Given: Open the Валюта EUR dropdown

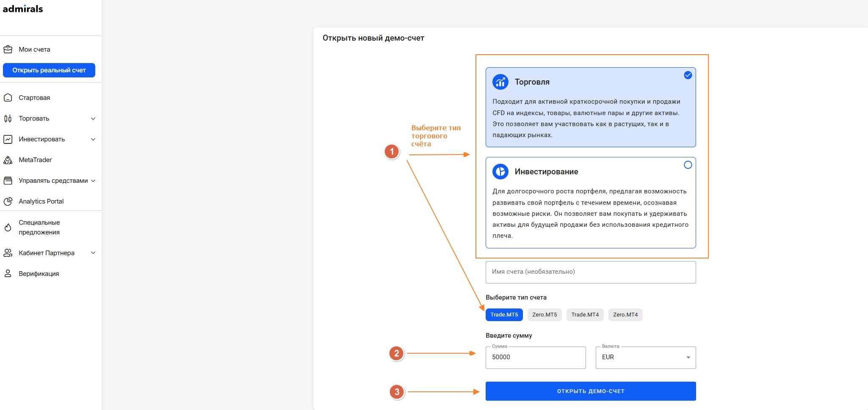Looking at the screenshot, I should tap(646, 358).
